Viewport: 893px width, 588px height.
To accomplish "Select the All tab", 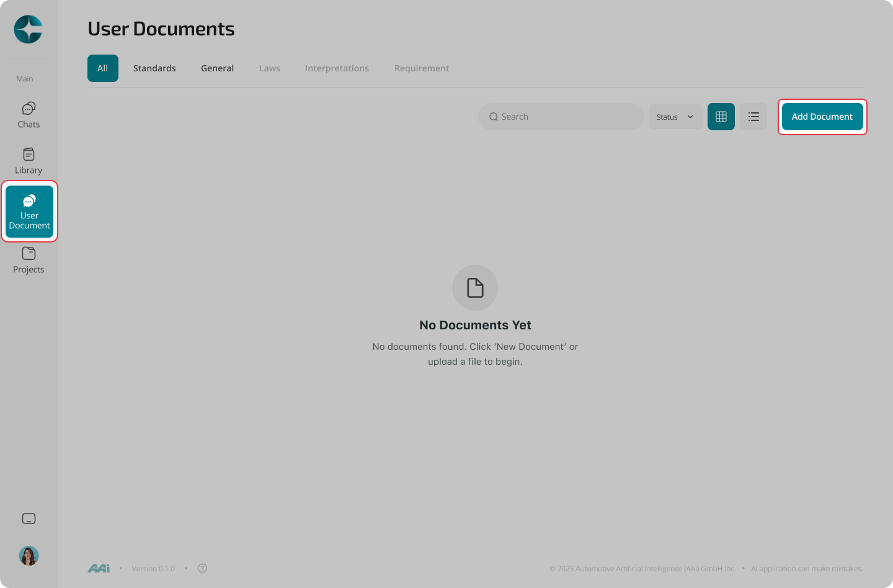I will coord(103,68).
